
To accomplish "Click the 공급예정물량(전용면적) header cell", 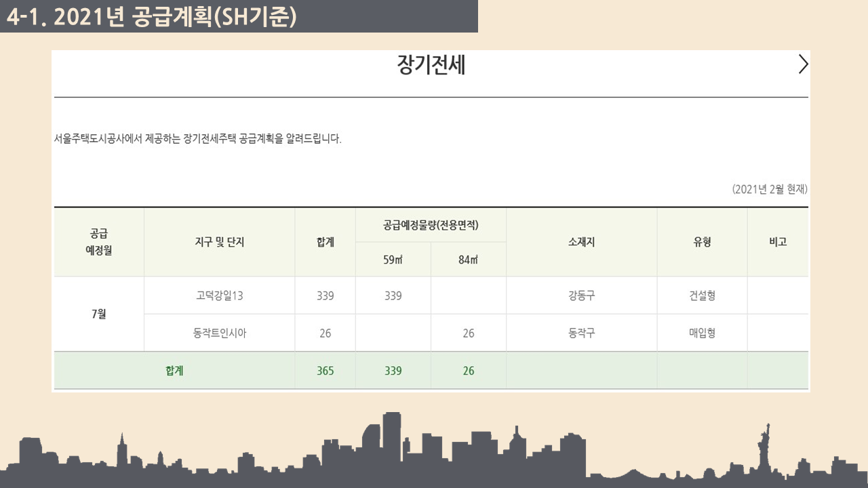I will (431, 225).
